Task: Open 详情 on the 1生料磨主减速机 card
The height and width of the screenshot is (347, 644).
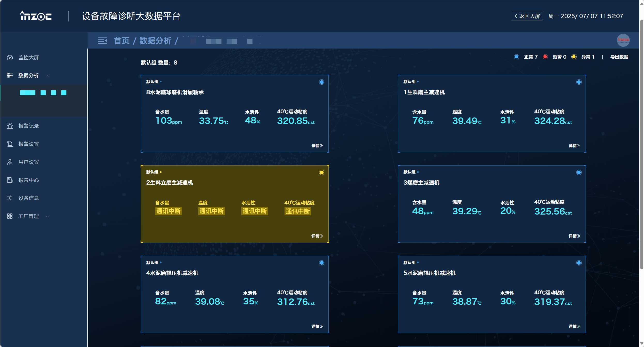Action: pos(574,146)
